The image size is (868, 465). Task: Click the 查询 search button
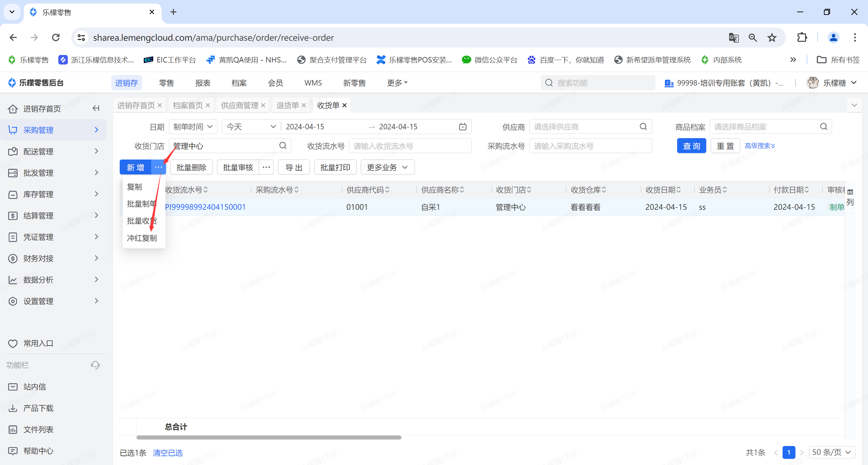pos(691,146)
